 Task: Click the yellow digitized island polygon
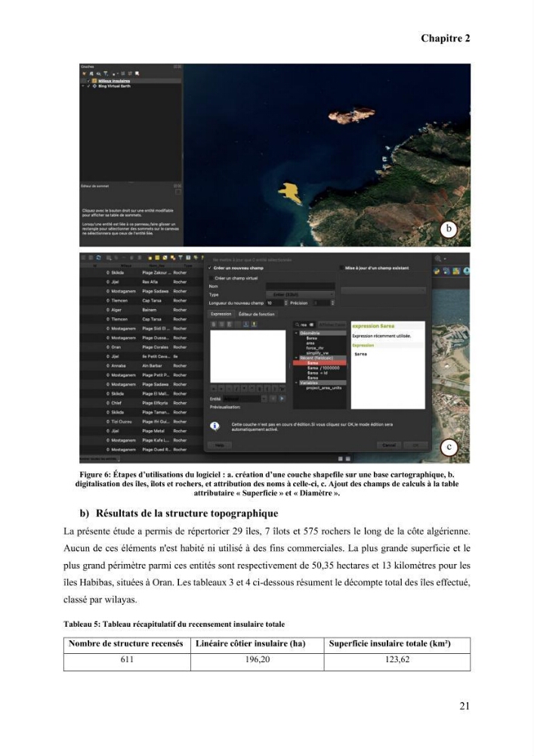(x=290, y=192)
